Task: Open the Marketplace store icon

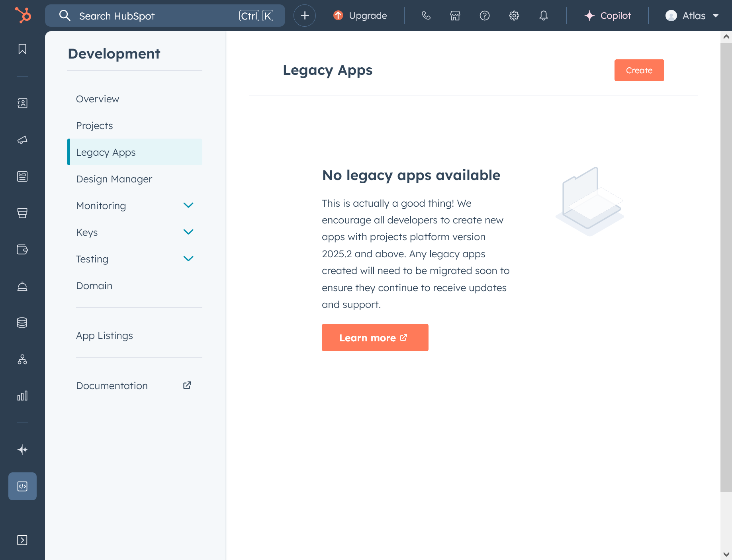Action: tap(455, 16)
